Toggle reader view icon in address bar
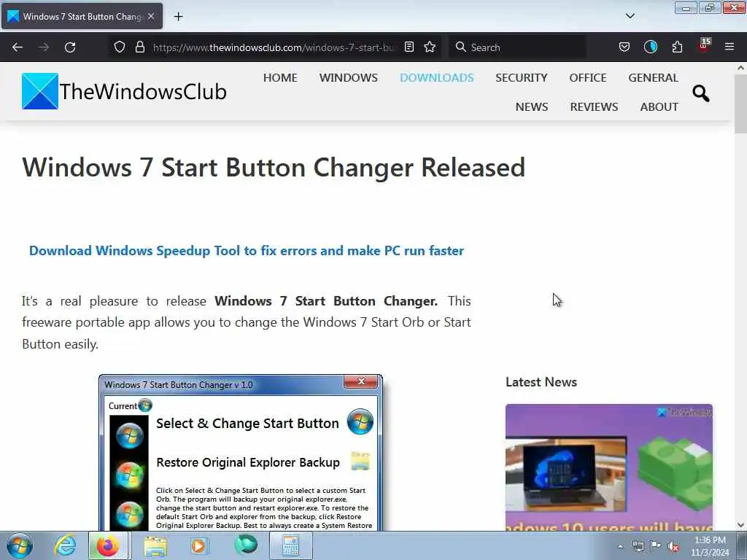The height and width of the screenshot is (560, 747). tap(409, 47)
